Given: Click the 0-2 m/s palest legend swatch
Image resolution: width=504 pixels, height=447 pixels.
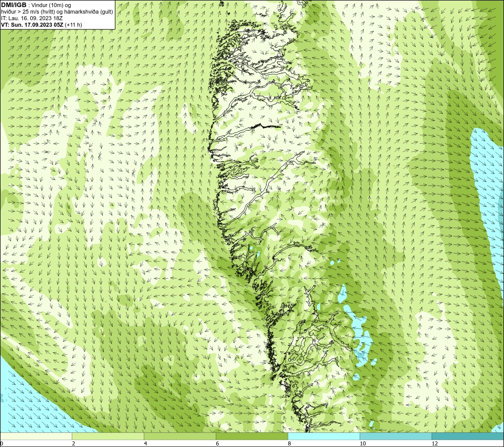Looking at the screenshot, I should click(x=36, y=436).
